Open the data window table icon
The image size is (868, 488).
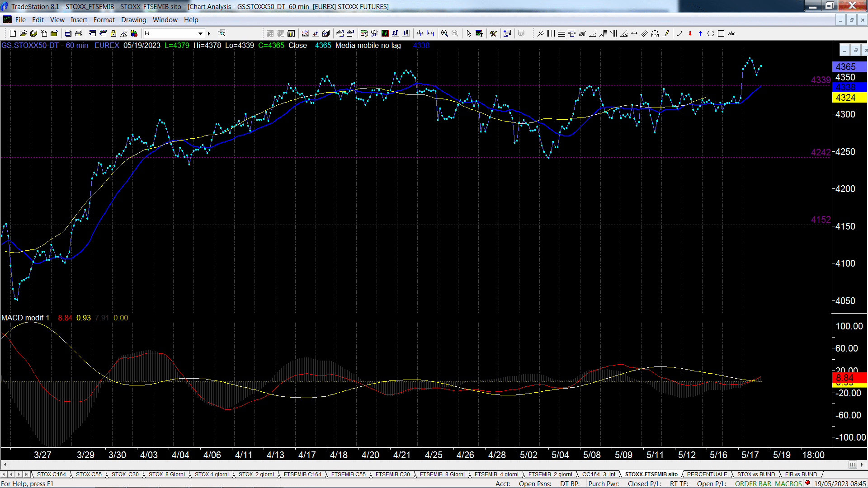(x=291, y=33)
